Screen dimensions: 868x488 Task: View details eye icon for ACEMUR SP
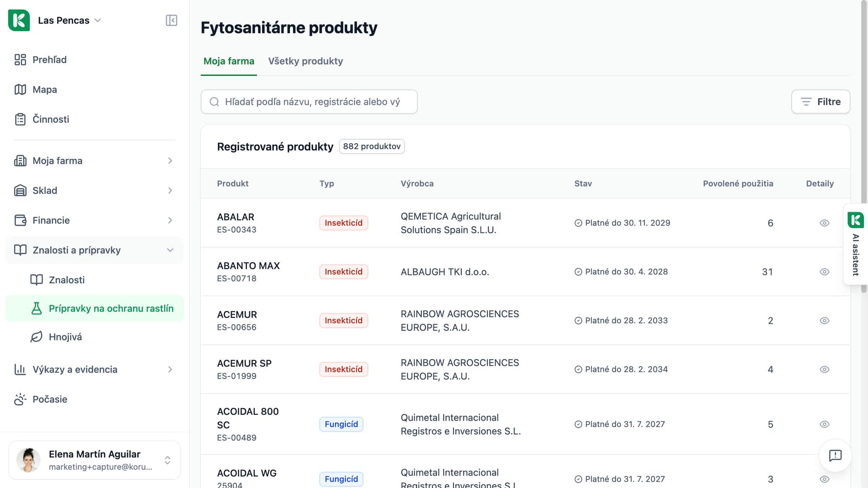[x=824, y=370]
